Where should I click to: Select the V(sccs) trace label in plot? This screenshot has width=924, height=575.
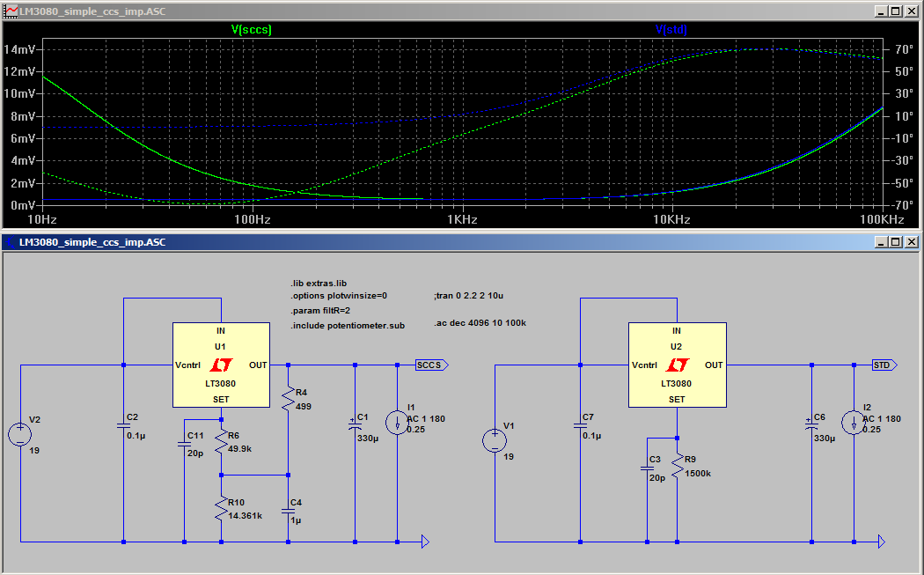click(251, 29)
